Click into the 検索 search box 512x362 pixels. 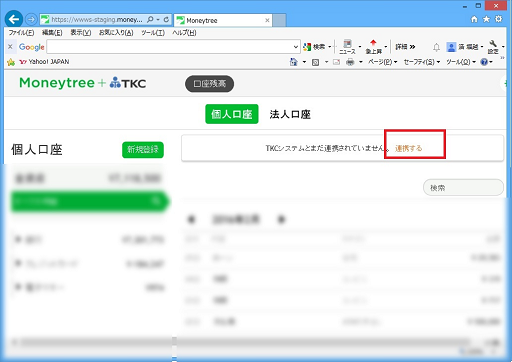[463, 188]
